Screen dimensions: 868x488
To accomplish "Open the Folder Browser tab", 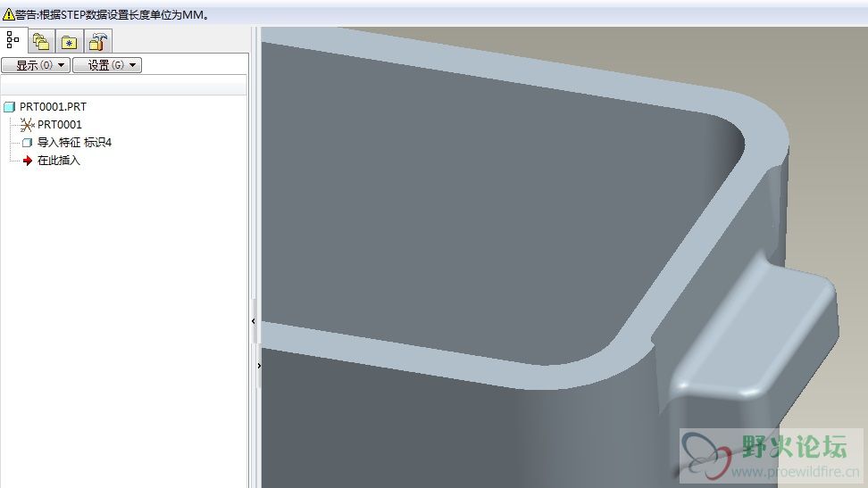I will click(40, 41).
